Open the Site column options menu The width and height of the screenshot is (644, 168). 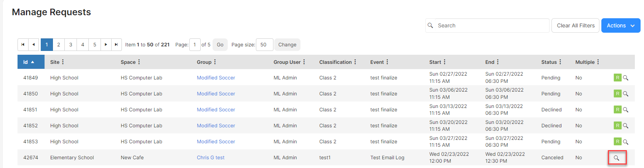(x=63, y=62)
